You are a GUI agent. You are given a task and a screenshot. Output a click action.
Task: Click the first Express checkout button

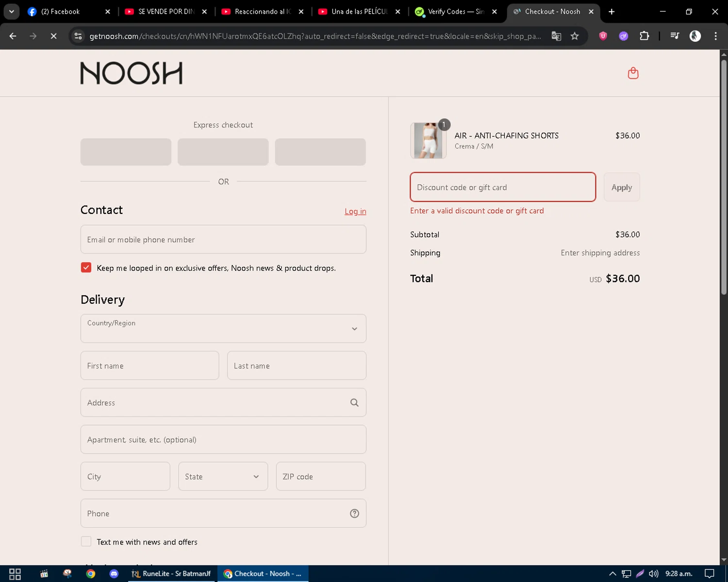(126, 152)
